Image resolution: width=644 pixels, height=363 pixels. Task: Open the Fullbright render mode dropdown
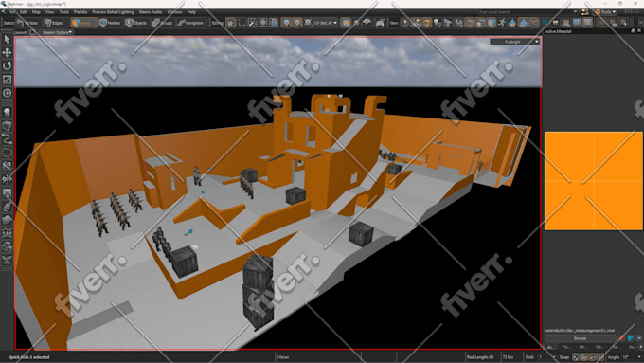tap(514, 42)
